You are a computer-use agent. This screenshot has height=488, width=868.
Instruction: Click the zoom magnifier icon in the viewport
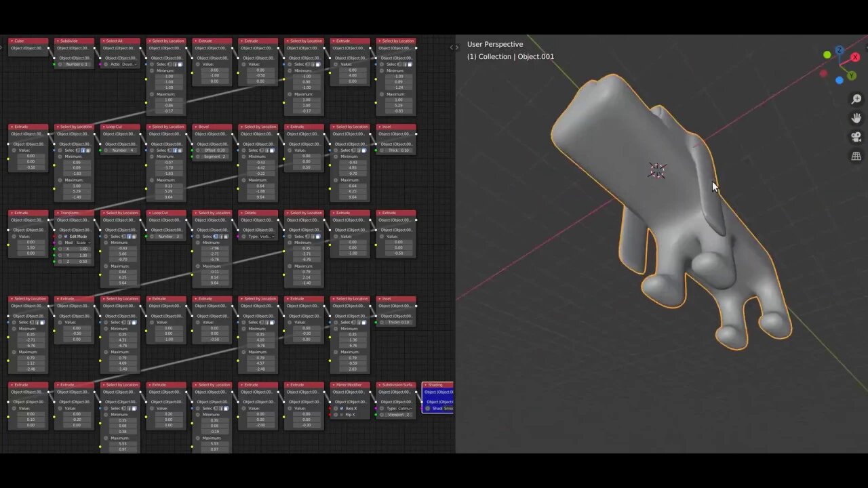tap(856, 100)
